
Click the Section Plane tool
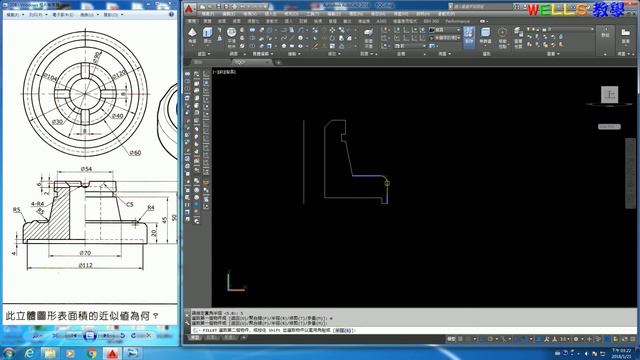coord(368,37)
